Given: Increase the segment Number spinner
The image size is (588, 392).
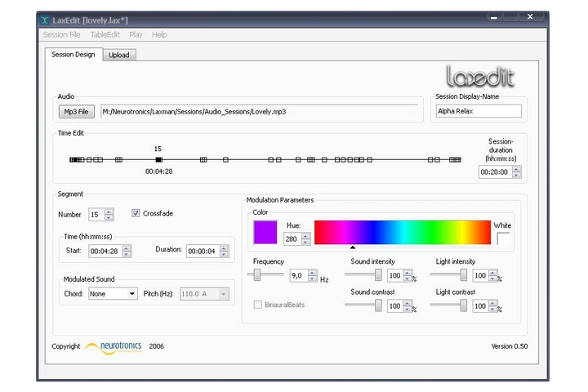Looking at the screenshot, I should click(109, 211).
